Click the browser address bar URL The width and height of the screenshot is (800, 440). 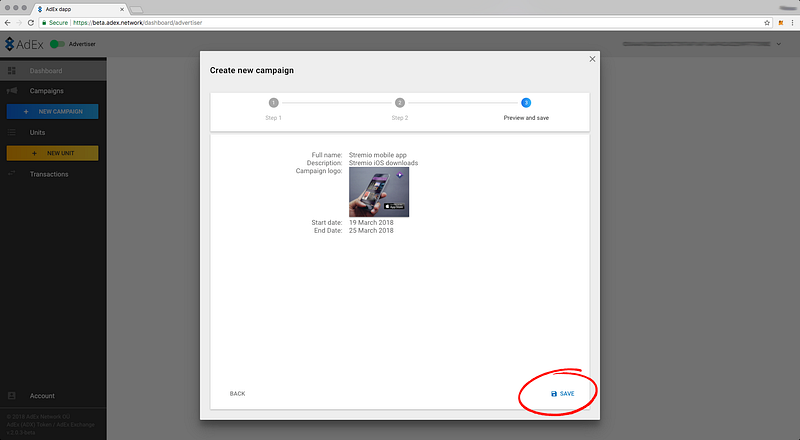[138, 22]
